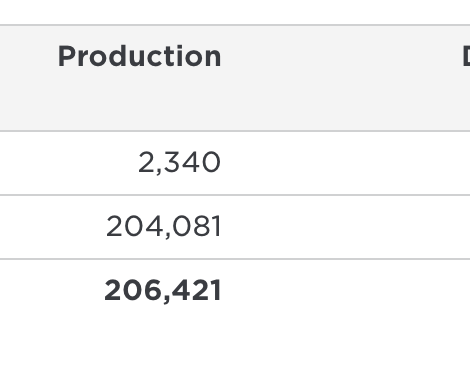Click the empty cell beside 2,340
Screen dimensions: 470x370
click(x=347, y=163)
